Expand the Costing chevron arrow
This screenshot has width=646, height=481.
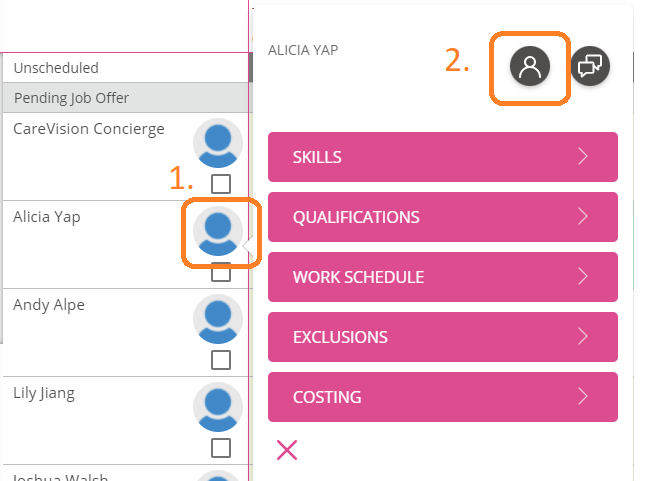(583, 397)
